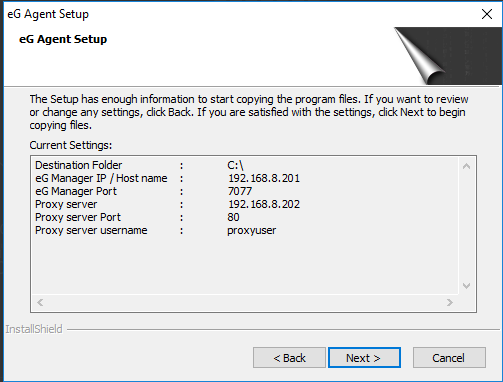
Task: Close the eG Agent Setup window
Action: (487, 14)
